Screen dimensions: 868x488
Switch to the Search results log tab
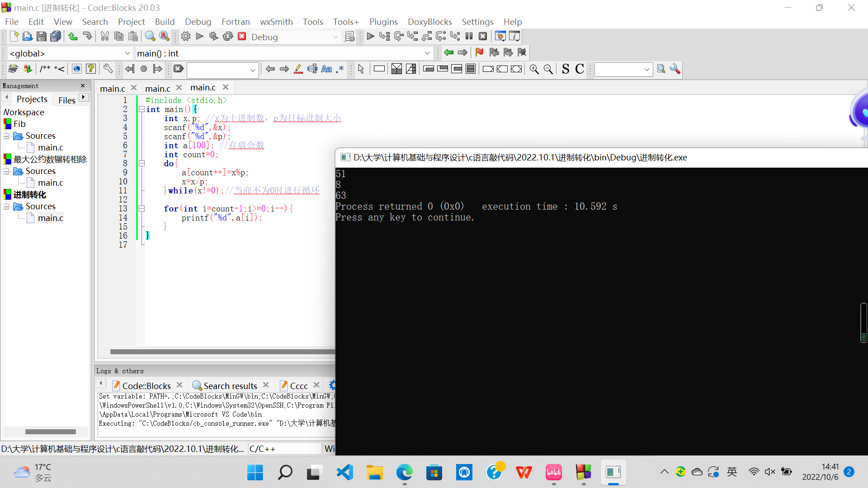(x=230, y=386)
